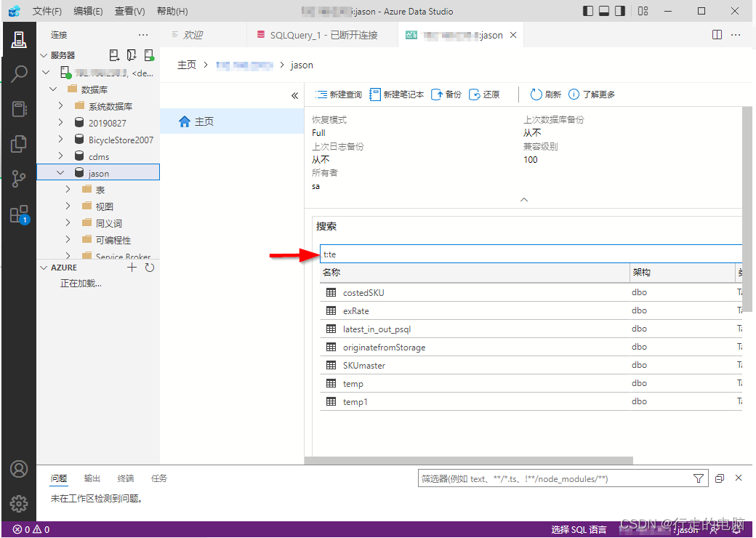The image size is (756, 538).
Task: Open the Explorer files view icon
Action: coord(19,144)
